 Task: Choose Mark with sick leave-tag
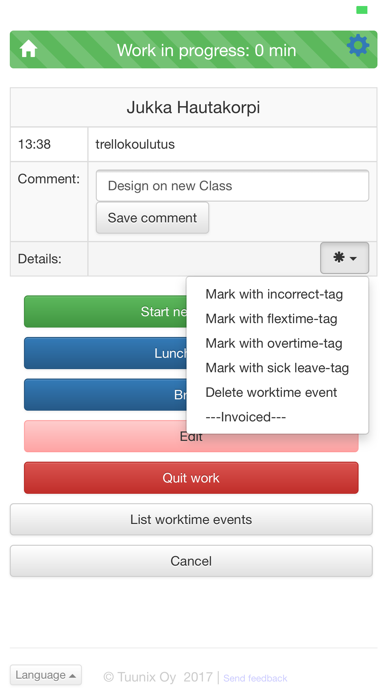tap(277, 368)
